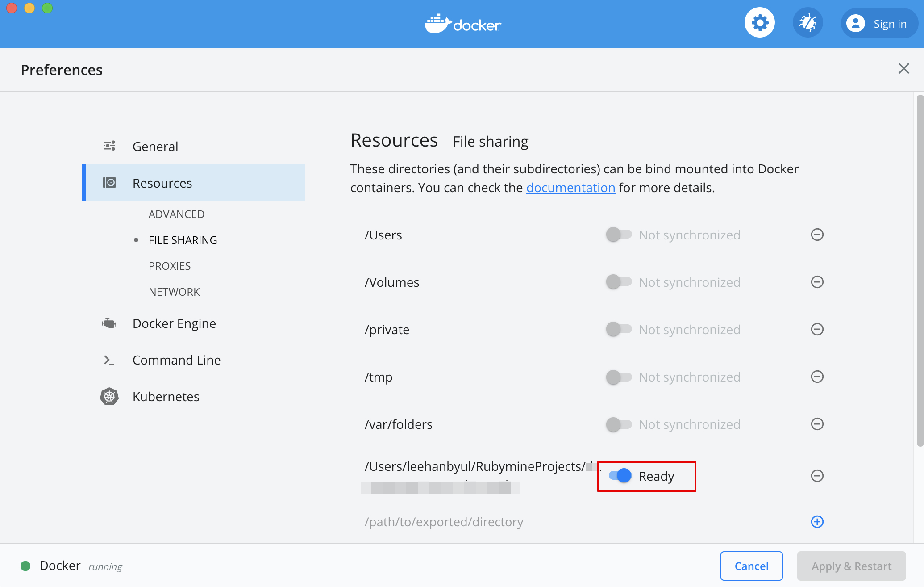Remove the /tmp shared directory

pyautogui.click(x=817, y=377)
